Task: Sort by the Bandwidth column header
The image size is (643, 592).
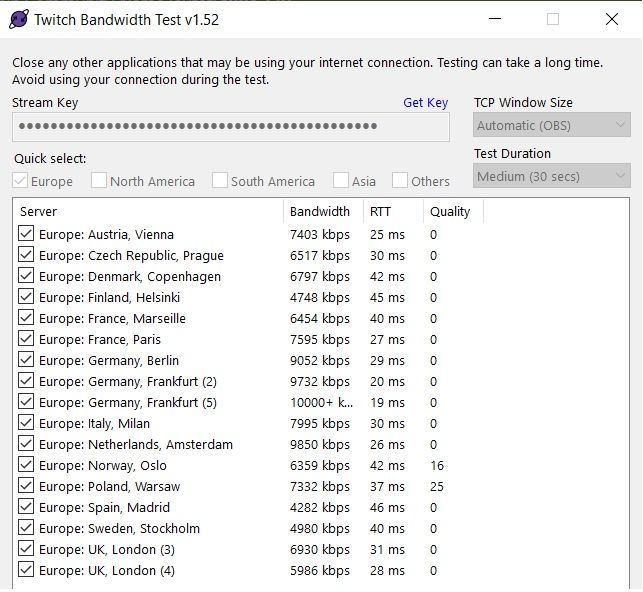Action: 323,212
